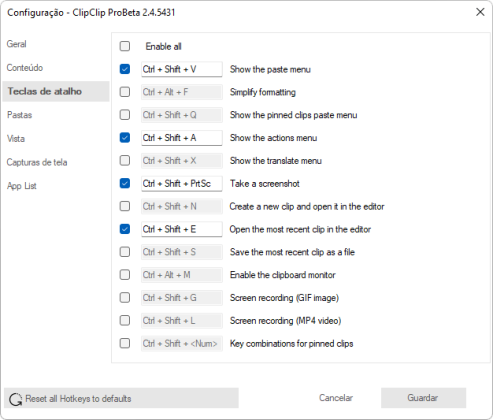Click Guardar to save settings
Image resolution: width=493 pixels, height=420 pixels.
click(423, 398)
